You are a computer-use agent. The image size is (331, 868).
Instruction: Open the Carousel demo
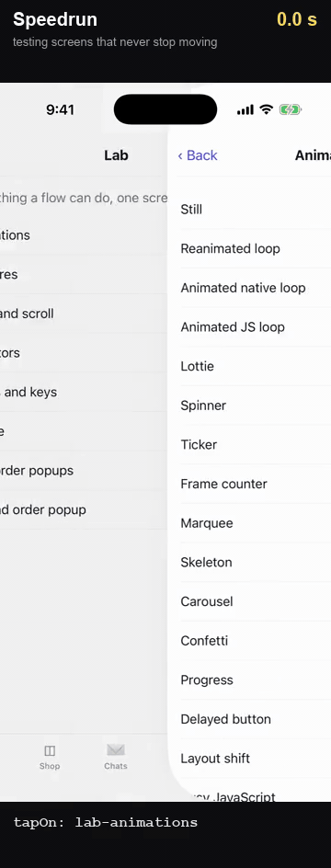[249, 601]
